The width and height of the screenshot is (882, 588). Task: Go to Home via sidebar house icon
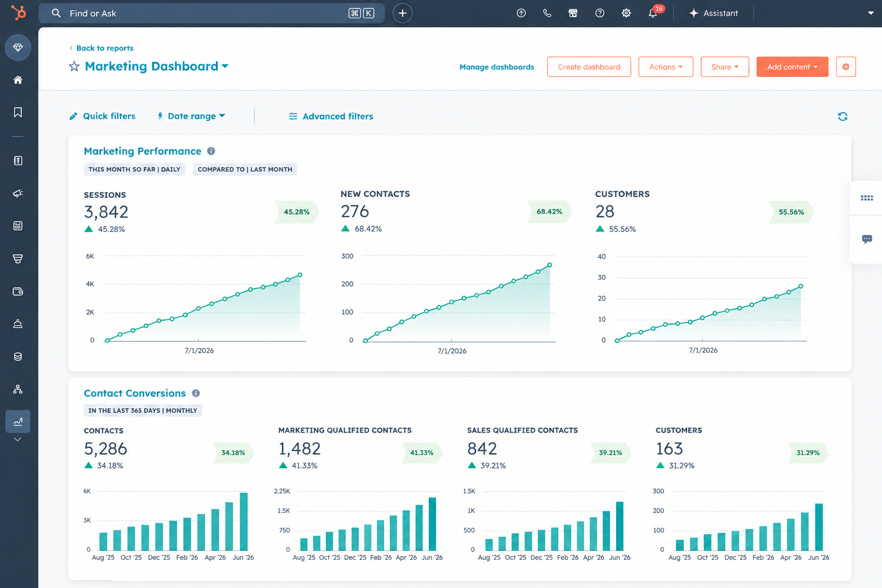18,80
